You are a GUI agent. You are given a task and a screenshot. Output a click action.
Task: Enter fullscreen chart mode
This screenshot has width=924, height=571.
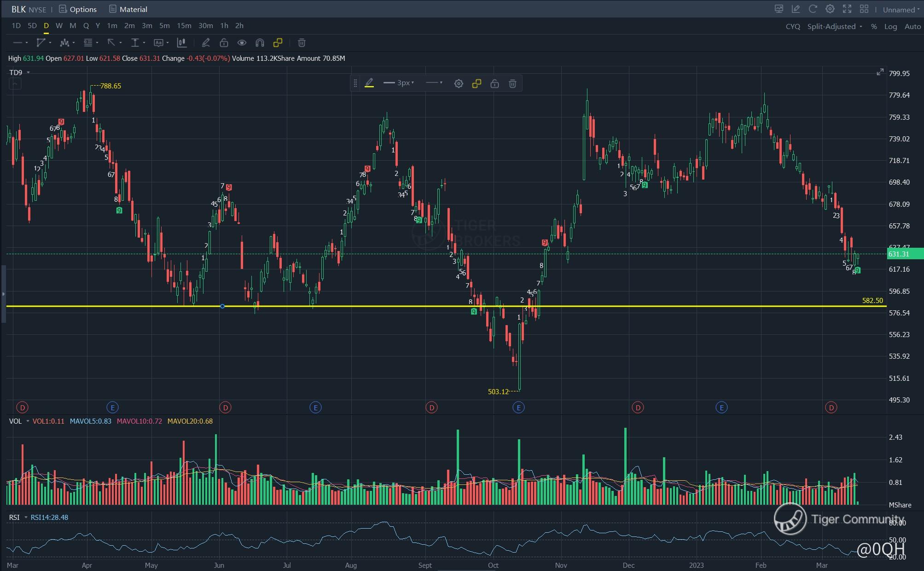click(x=847, y=9)
